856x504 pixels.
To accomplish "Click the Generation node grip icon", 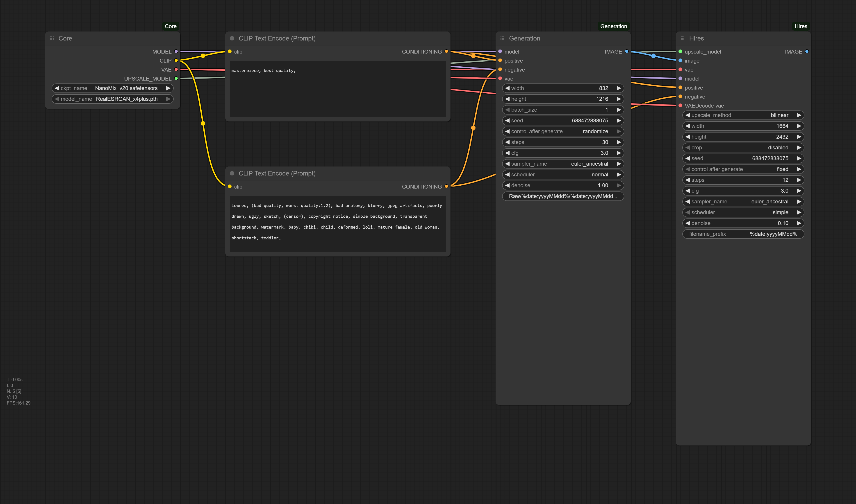I will pos(502,38).
